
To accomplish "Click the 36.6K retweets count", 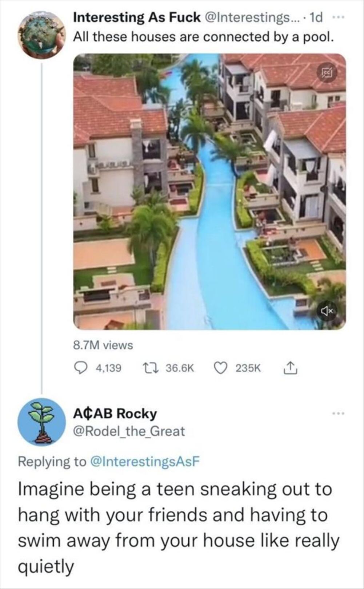I will 180,368.
